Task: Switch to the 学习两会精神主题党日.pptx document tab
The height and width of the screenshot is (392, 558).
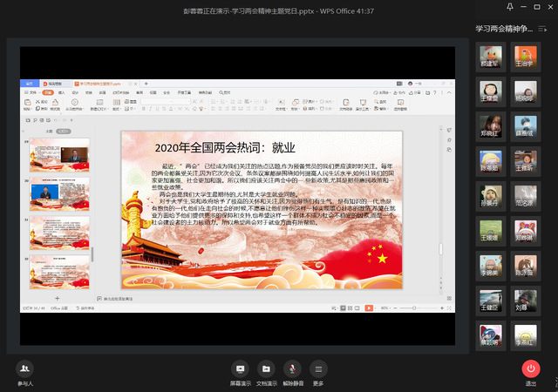Action: pyautogui.click(x=101, y=83)
